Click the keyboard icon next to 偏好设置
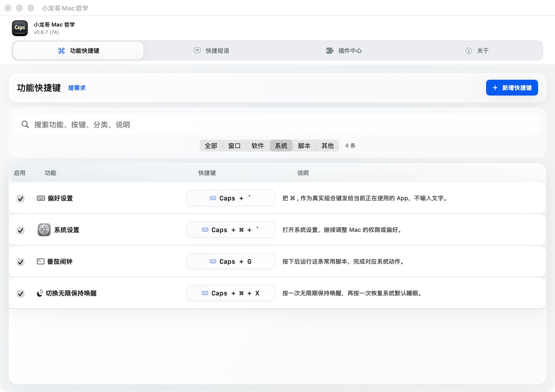Viewport: 555px width, 392px height. click(41, 198)
